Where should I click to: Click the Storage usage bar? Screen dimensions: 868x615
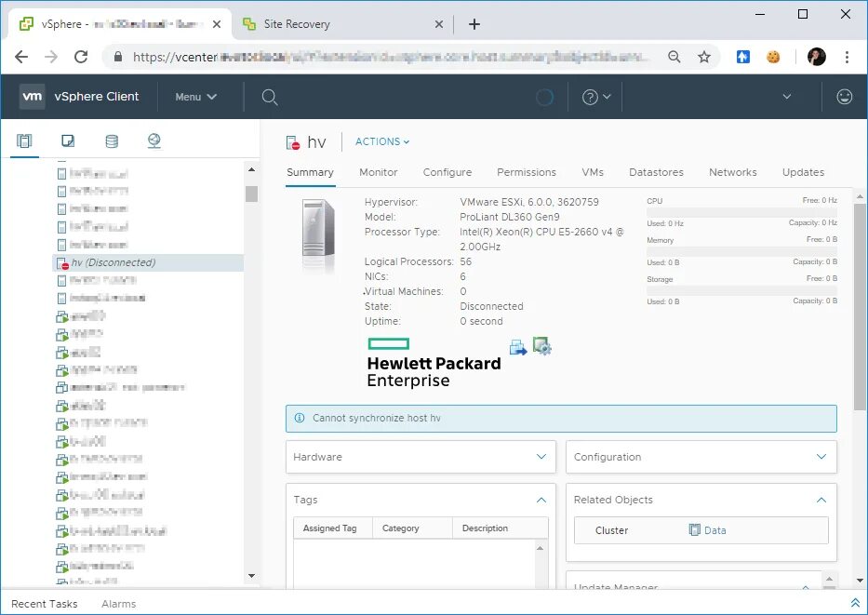pyautogui.click(x=741, y=290)
